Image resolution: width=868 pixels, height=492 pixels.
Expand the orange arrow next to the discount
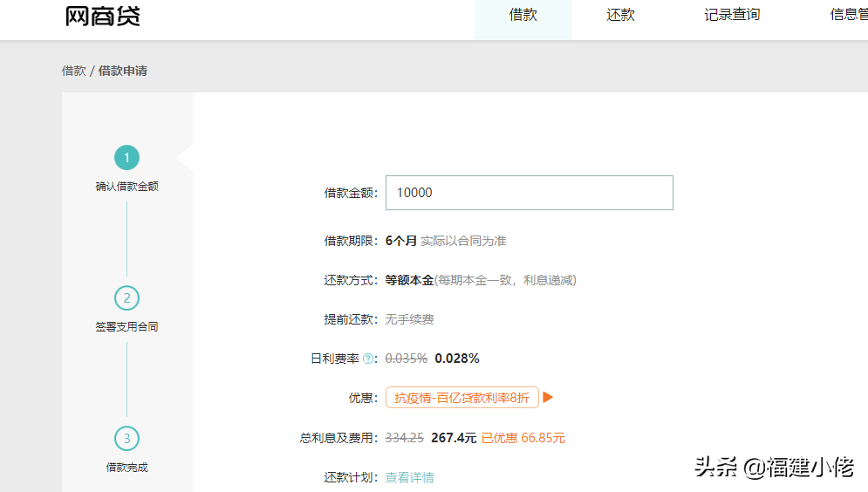(x=548, y=398)
